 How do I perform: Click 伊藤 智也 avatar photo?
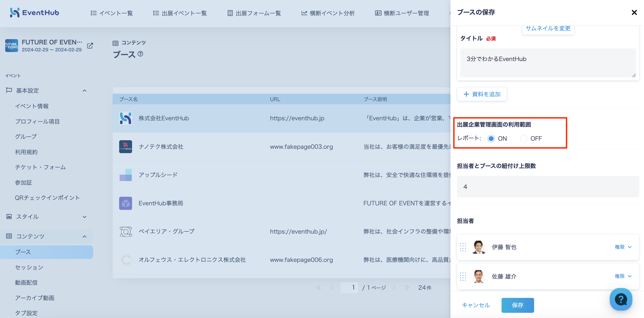(478, 247)
